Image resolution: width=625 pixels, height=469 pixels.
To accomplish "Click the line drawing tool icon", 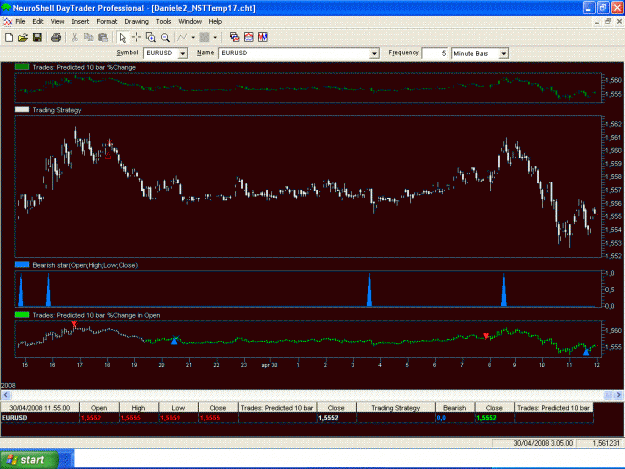I will pos(182,37).
